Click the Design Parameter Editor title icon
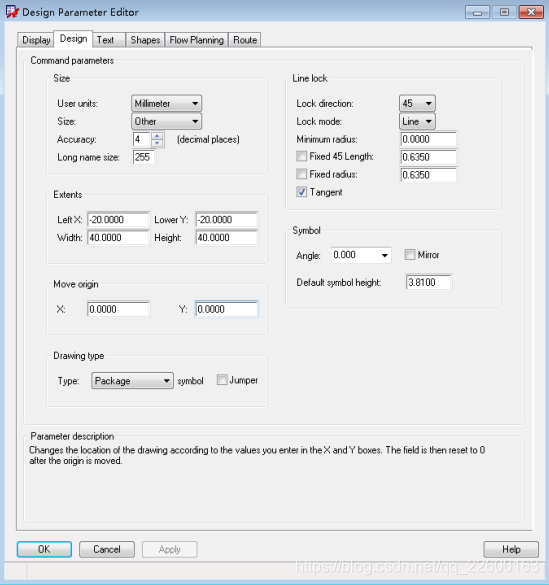549x585 pixels. click(x=12, y=12)
